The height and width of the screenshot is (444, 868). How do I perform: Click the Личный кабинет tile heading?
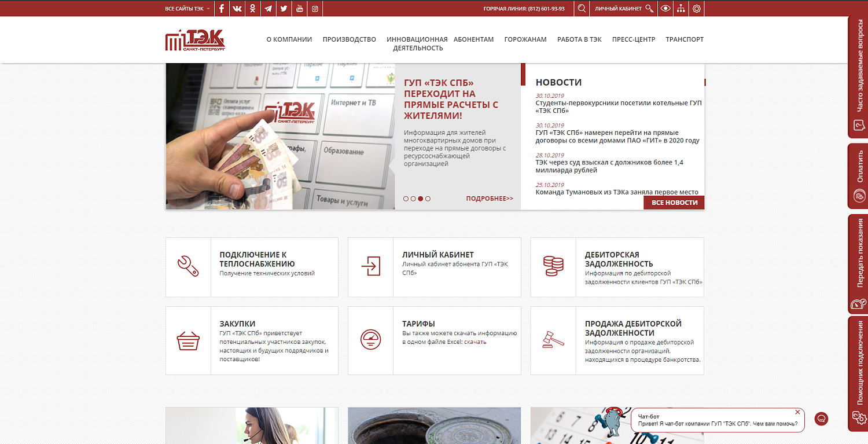[438, 255]
